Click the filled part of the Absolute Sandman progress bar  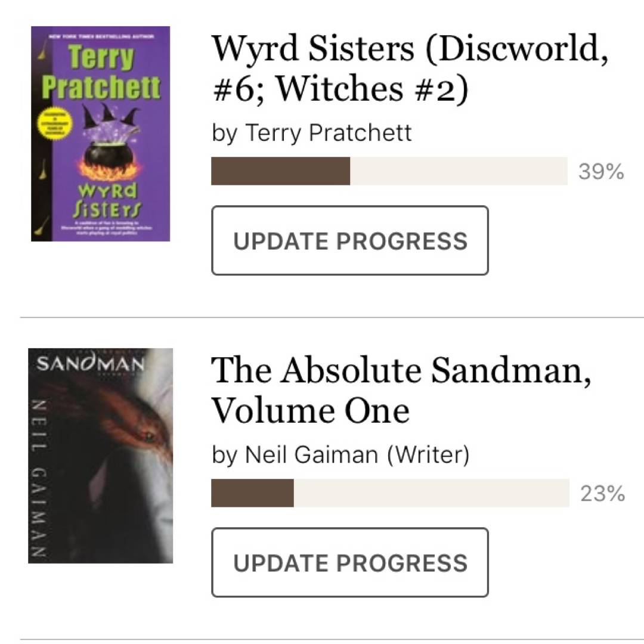click(252, 494)
